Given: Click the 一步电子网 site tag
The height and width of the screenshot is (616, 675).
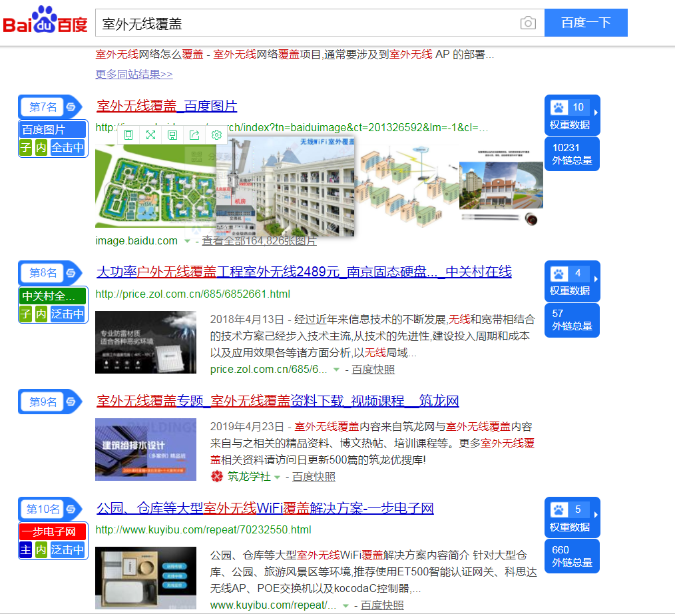Looking at the screenshot, I should coord(53,531).
